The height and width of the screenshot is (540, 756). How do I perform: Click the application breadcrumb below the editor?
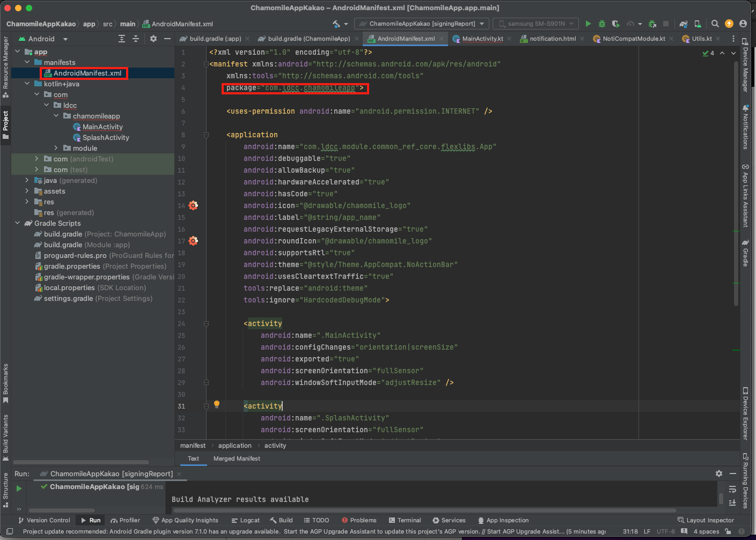[x=234, y=446]
